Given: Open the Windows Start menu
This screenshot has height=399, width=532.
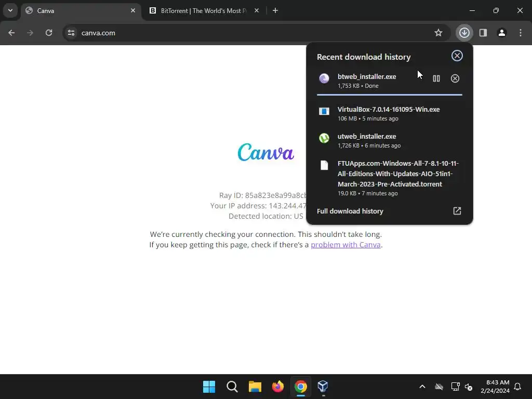Looking at the screenshot, I should [x=209, y=387].
